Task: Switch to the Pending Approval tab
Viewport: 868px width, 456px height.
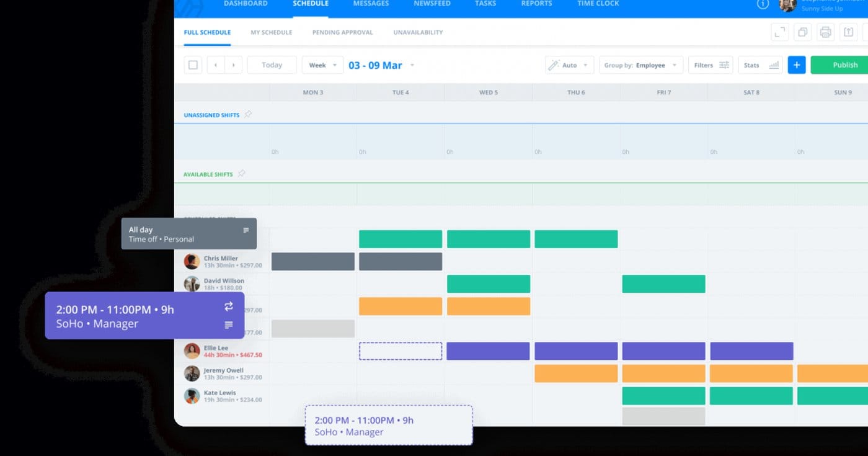Action: (x=343, y=32)
